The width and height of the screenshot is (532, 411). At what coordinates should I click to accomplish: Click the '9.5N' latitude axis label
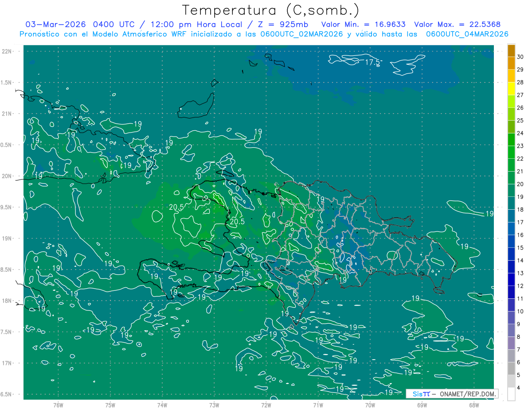click(6, 207)
